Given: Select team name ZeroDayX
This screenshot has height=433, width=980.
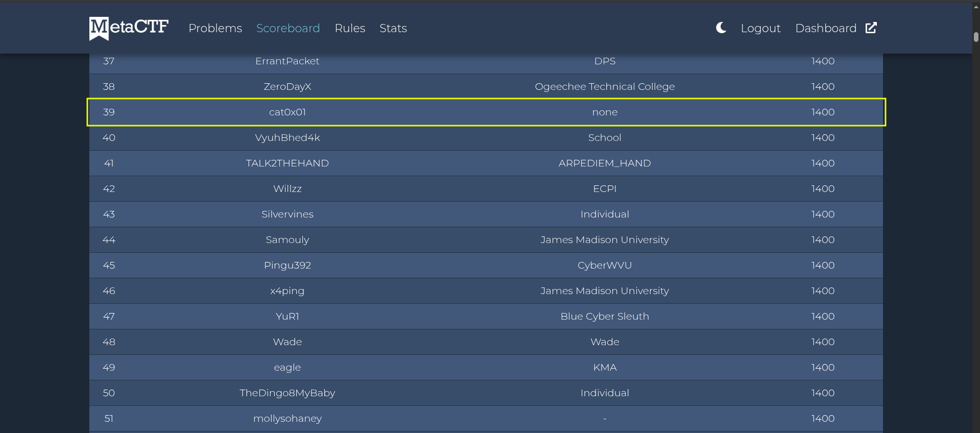Looking at the screenshot, I should 288,87.
